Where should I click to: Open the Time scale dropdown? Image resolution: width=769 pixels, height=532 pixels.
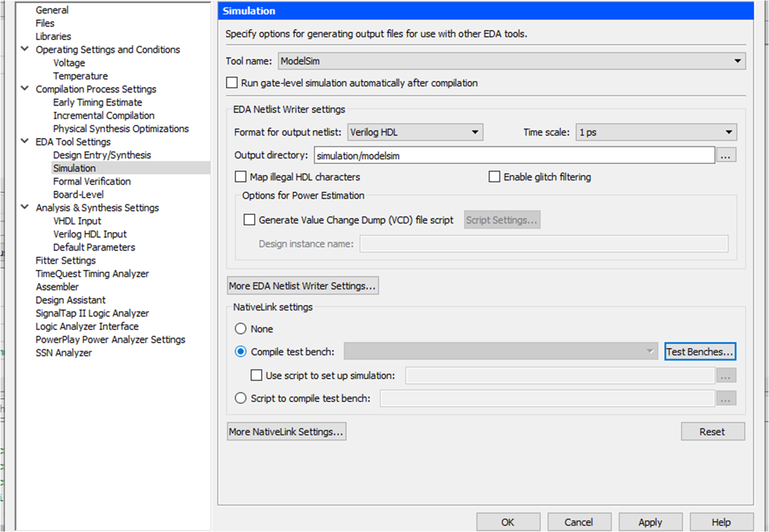coord(728,132)
